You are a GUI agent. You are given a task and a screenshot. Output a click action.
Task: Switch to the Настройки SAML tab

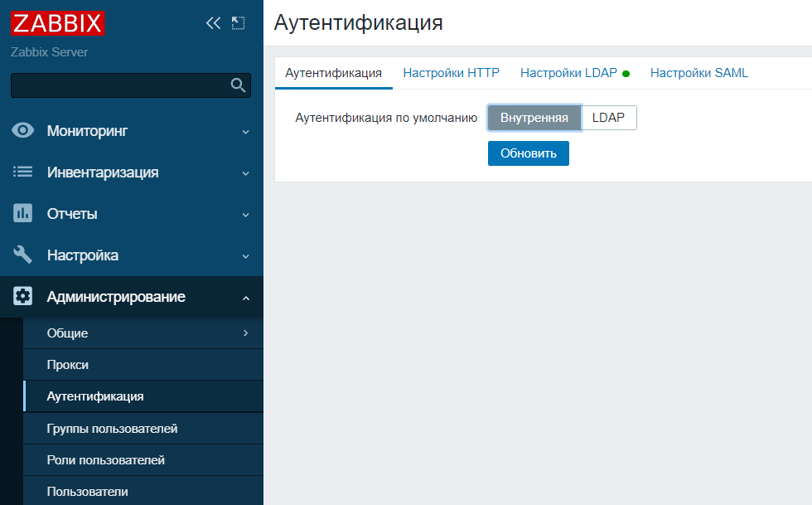(699, 73)
